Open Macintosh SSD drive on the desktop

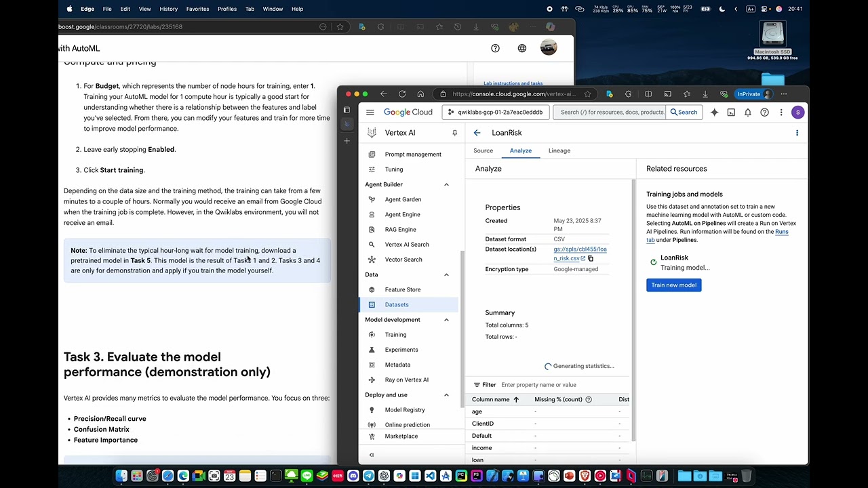point(772,41)
